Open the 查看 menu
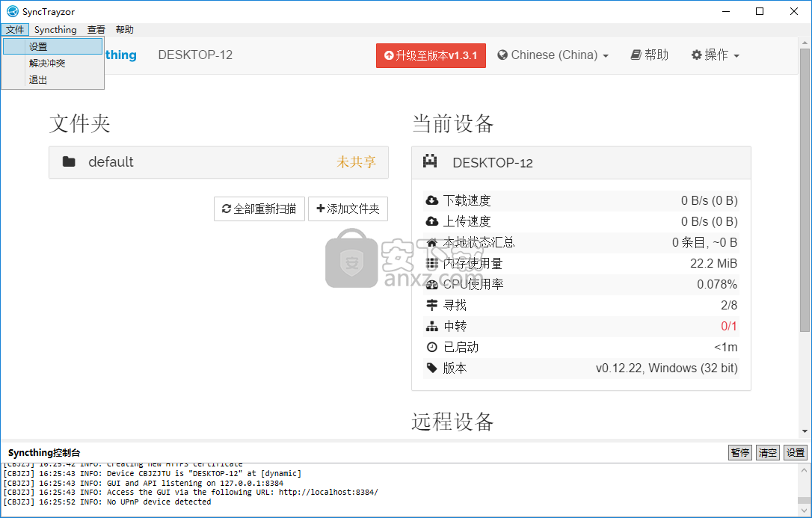812x518 pixels. [x=96, y=29]
